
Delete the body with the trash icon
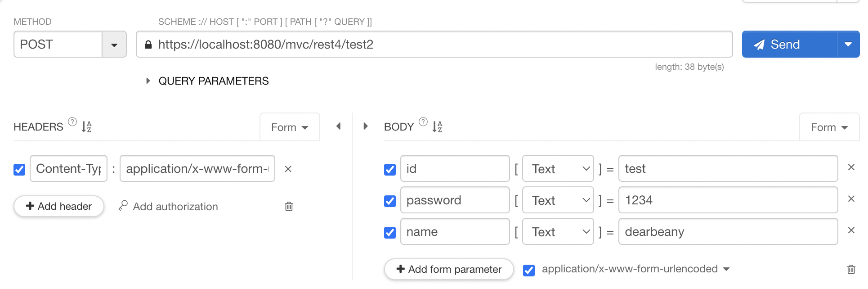(851, 269)
